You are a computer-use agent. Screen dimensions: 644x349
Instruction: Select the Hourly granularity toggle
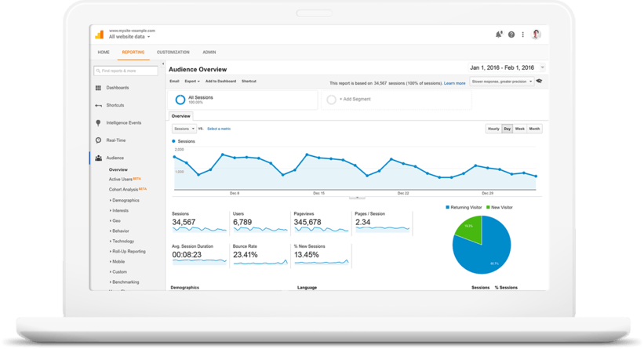tap(493, 129)
